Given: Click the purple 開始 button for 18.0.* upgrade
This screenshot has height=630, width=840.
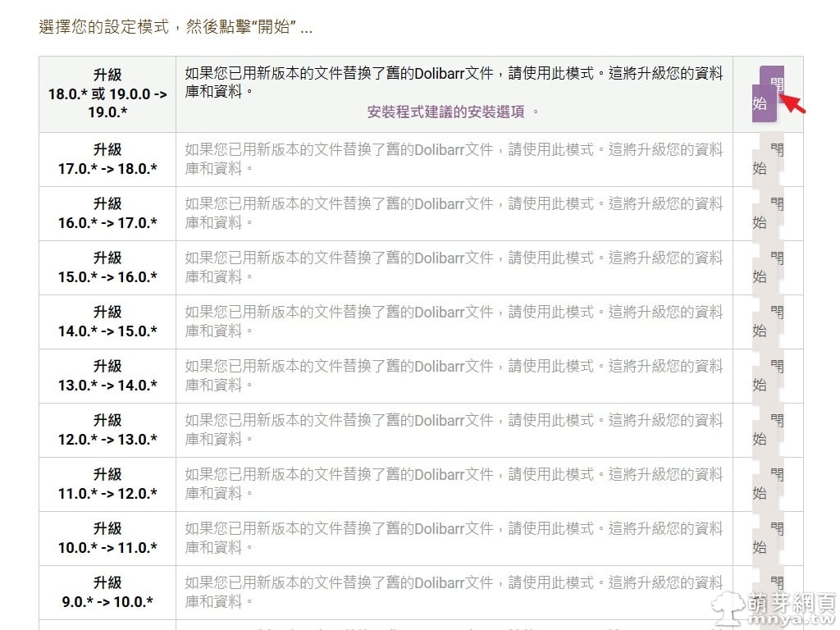Looking at the screenshot, I should 768,94.
